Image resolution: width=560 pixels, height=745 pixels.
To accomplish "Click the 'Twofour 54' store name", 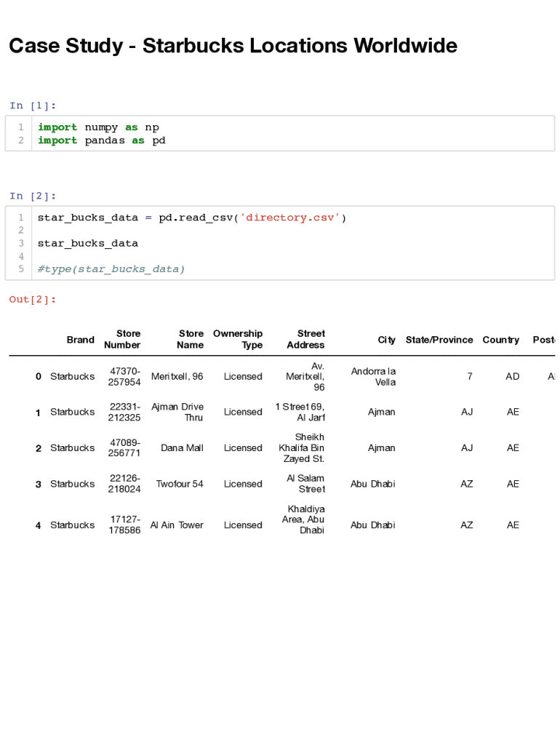I will 180,484.
